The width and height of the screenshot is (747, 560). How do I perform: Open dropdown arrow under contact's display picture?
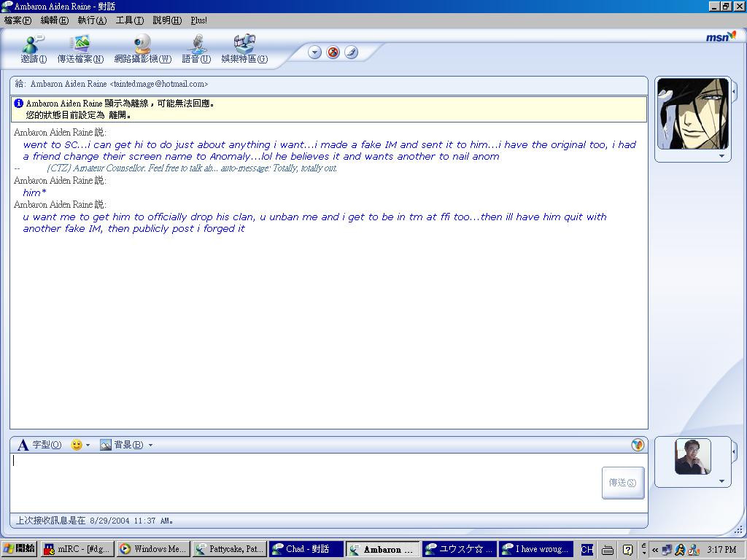point(721,156)
